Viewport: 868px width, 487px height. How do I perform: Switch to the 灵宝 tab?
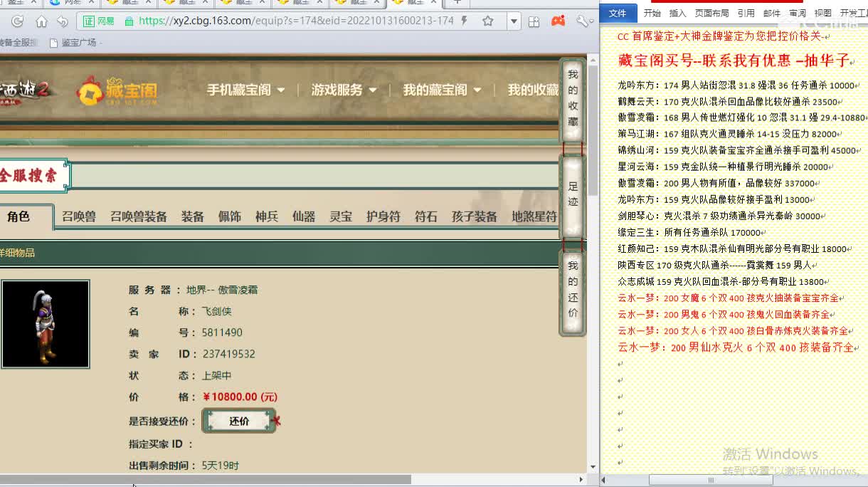[341, 216]
